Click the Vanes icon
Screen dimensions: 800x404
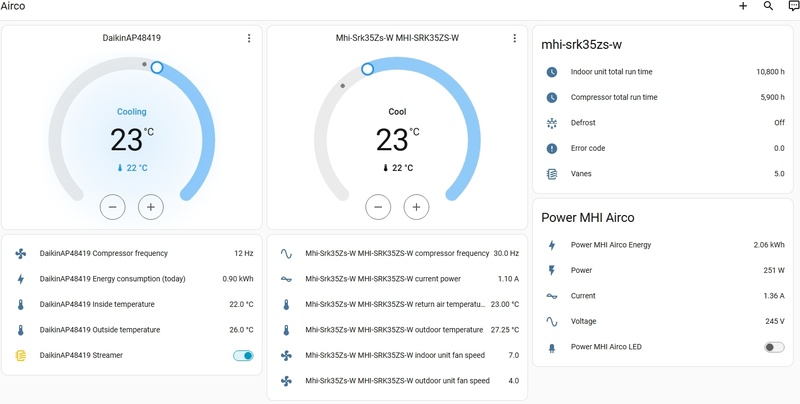click(552, 174)
